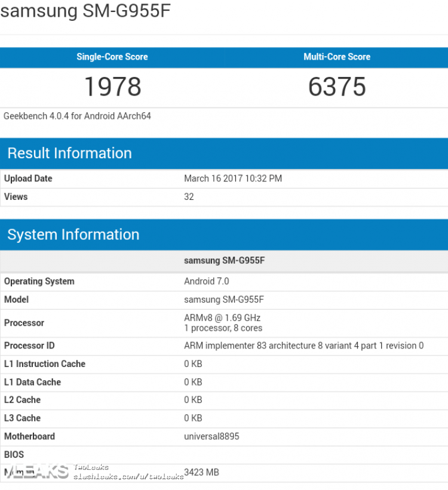Click the multi-core score value 6375
The width and height of the screenshot is (448, 490).
coord(337,87)
